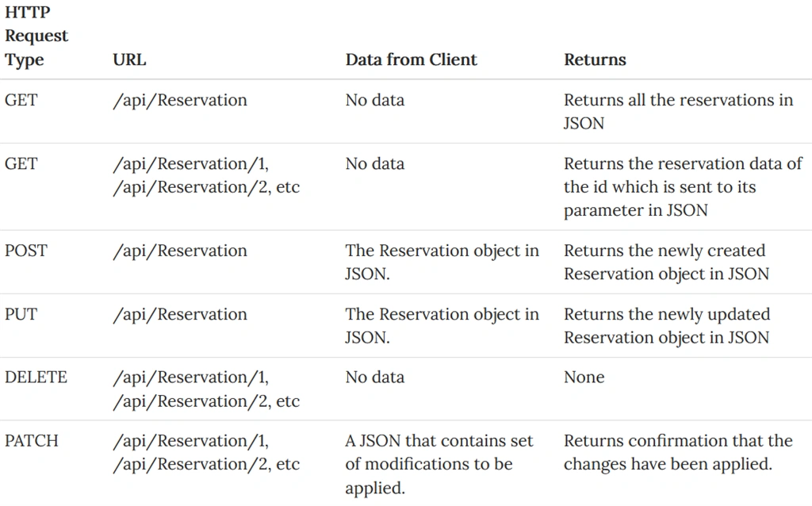The height and width of the screenshot is (506, 812).
Task: Select the first GET request type cell
Action: coord(21,100)
